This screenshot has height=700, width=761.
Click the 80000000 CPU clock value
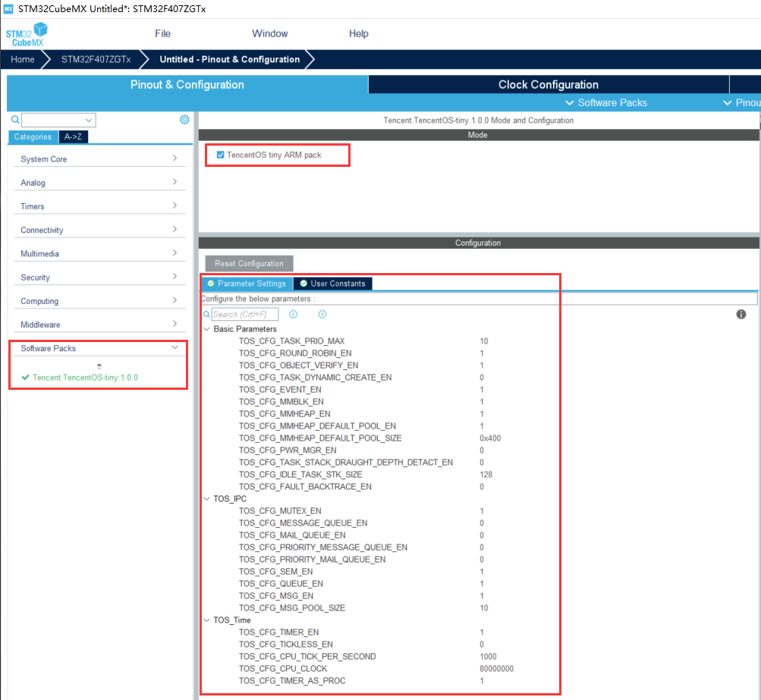(496, 668)
